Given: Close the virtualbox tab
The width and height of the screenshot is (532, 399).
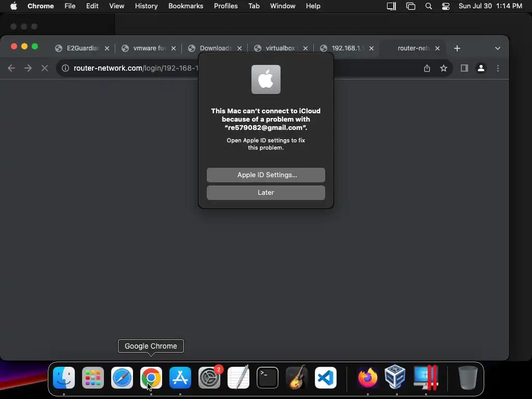Looking at the screenshot, I should [x=305, y=48].
